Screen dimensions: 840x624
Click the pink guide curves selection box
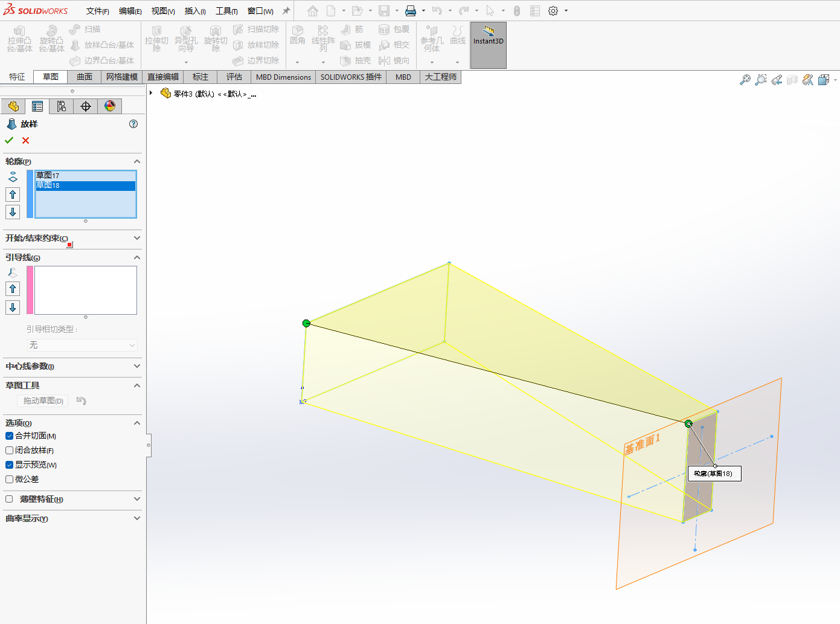(x=85, y=290)
